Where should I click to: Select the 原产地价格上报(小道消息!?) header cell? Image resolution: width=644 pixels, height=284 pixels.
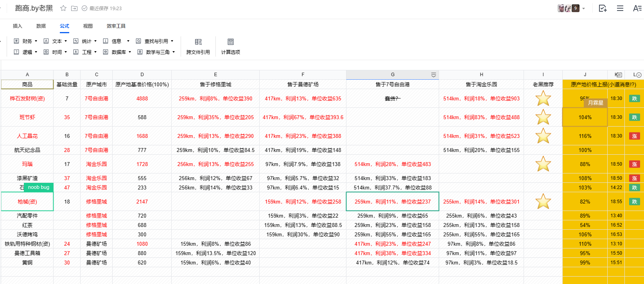pyautogui.click(x=603, y=84)
